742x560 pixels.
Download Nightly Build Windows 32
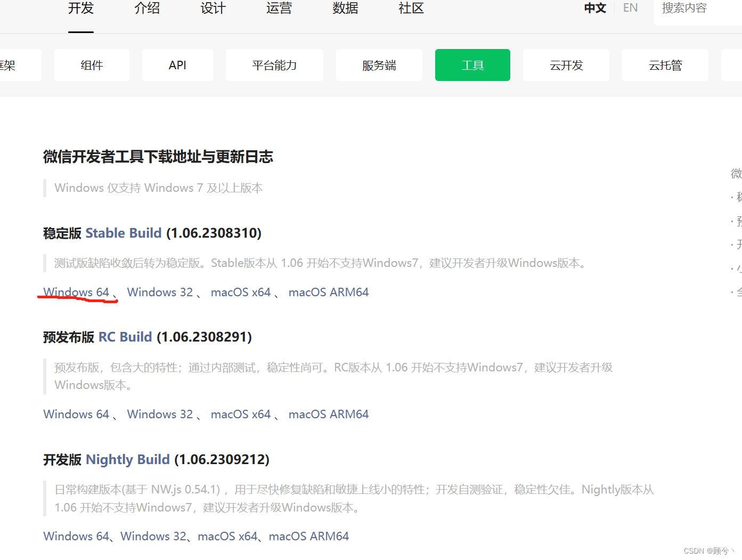[x=153, y=537]
